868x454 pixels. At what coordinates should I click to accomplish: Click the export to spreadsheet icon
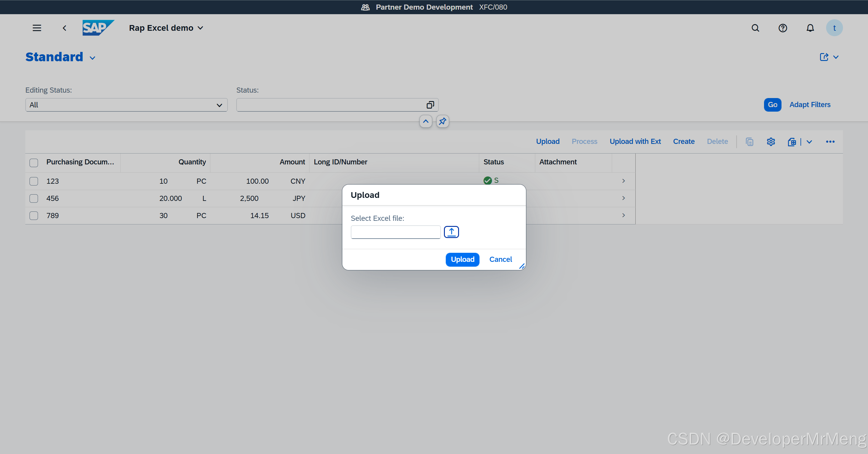pos(792,142)
